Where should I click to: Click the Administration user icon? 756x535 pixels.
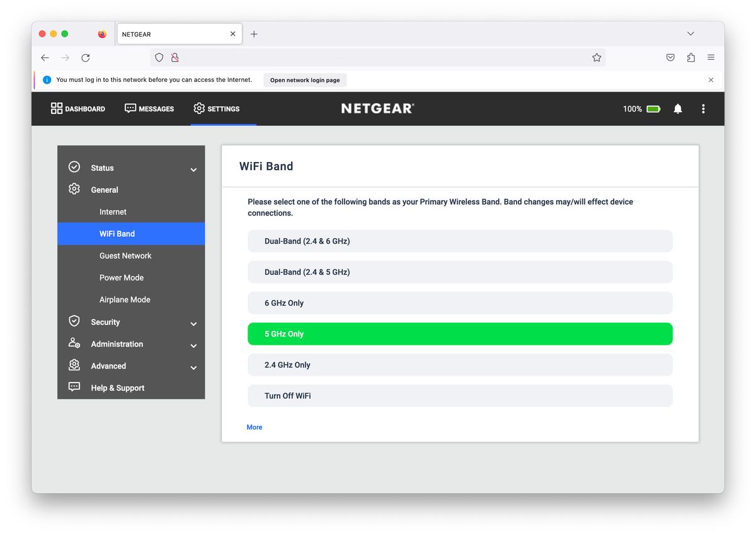[x=74, y=343]
